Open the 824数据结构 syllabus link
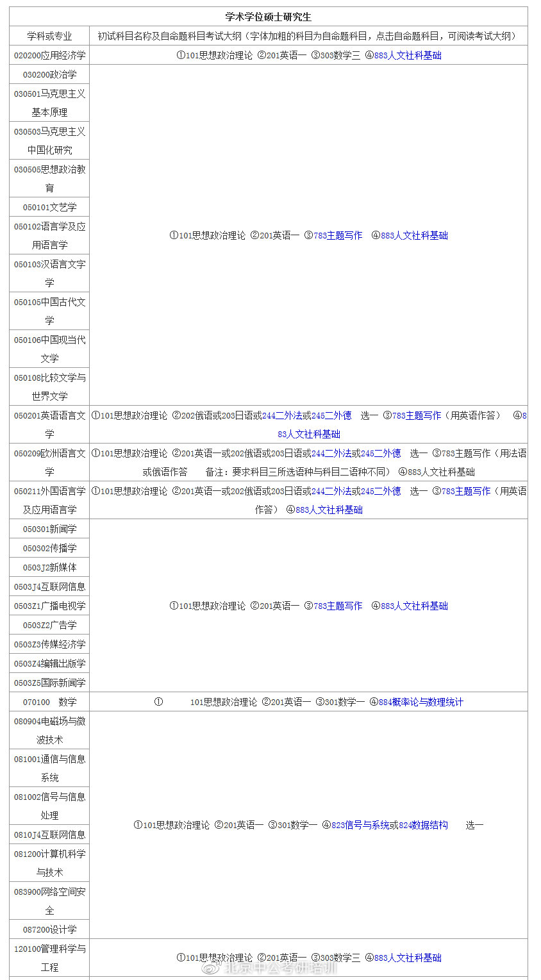This screenshot has width=541, height=980. tap(423, 825)
